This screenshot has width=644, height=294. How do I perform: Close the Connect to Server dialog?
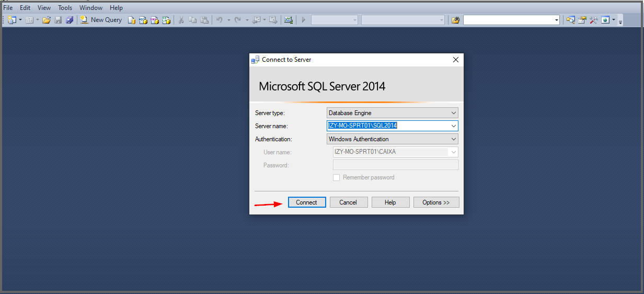pos(456,60)
